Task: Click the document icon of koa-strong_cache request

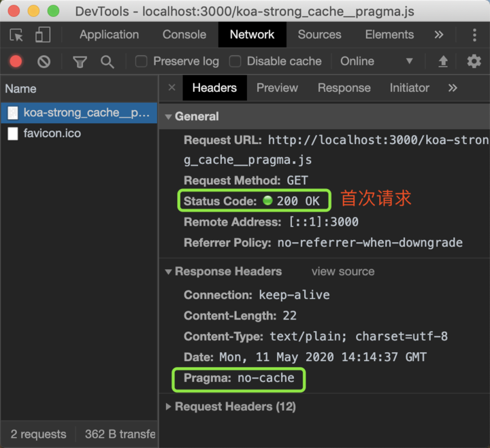Action: pyautogui.click(x=13, y=113)
